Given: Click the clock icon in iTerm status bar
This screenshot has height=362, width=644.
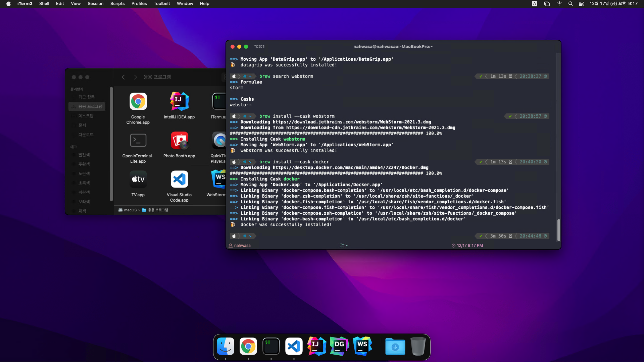Looking at the screenshot, I should [453, 246].
